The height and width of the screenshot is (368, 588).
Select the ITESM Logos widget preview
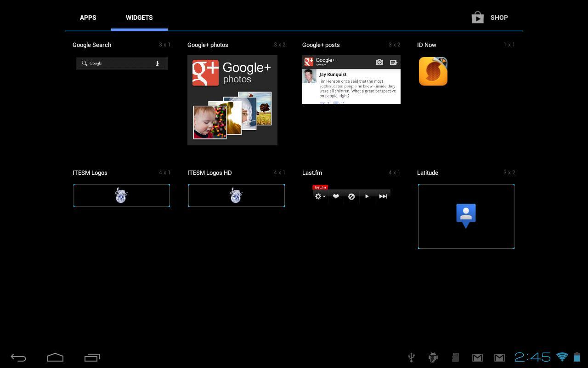pyautogui.click(x=122, y=195)
